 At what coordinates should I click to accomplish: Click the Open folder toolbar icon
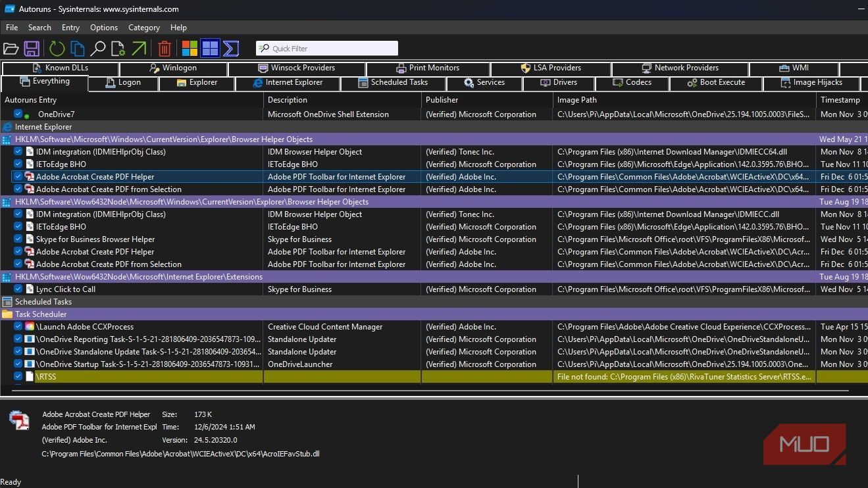coord(11,49)
